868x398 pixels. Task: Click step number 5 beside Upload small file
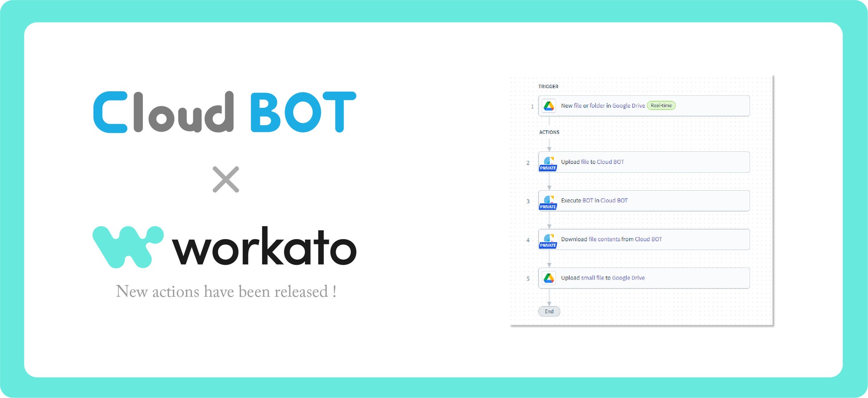(x=528, y=279)
